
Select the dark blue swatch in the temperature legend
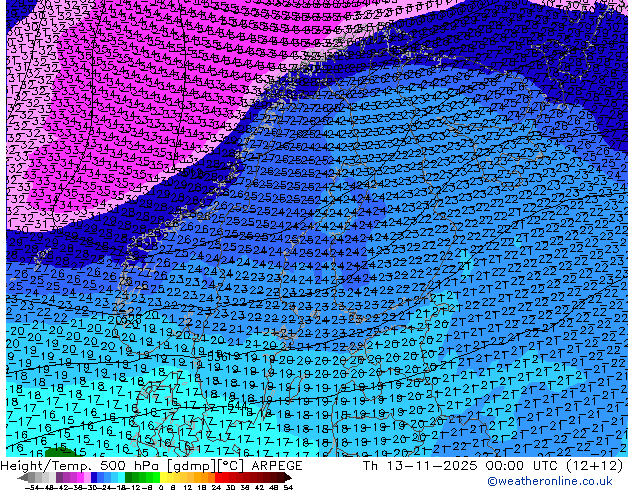[x=94, y=477]
